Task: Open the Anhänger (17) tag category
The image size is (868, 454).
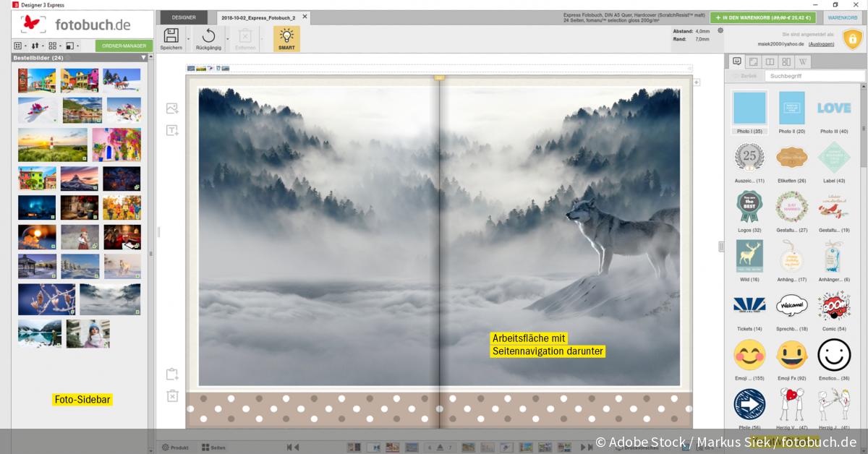Action: 791,260
